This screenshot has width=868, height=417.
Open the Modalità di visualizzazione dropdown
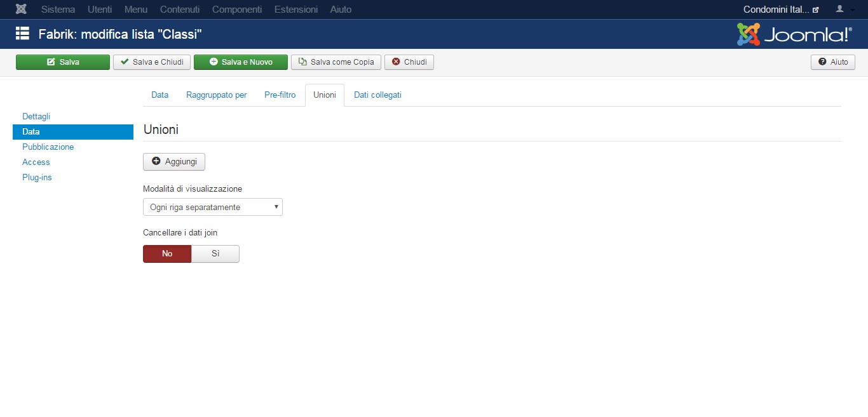point(213,207)
